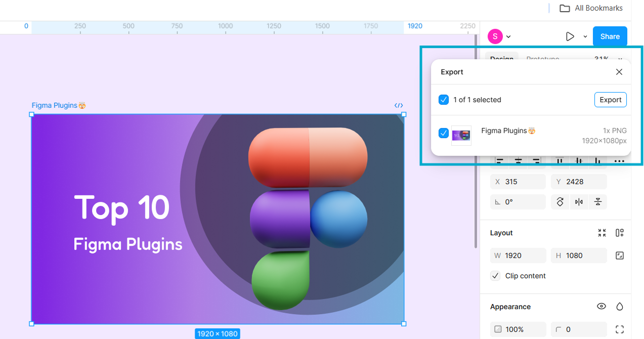This screenshot has height=339, width=644.
Task: Click the Export button in popup
Action: [x=611, y=100]
